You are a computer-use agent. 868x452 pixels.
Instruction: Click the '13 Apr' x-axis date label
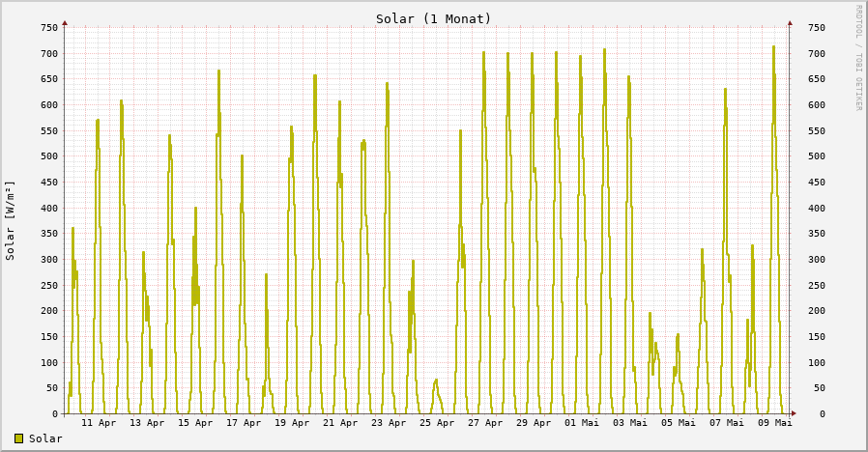[x=147, y=423]
